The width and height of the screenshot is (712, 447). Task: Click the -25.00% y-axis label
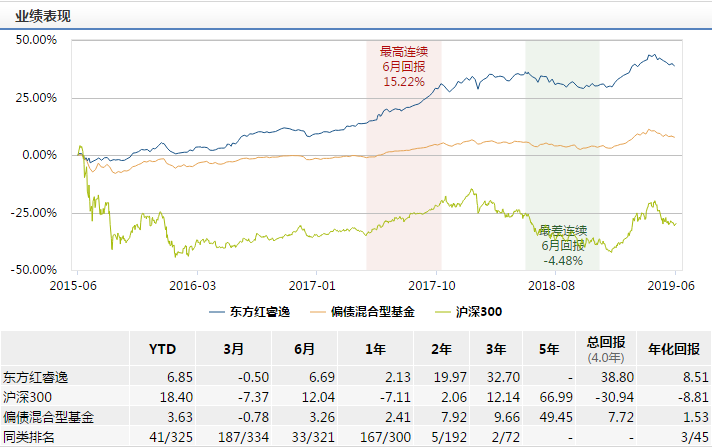pyautogui.click(x=34, y=213)
